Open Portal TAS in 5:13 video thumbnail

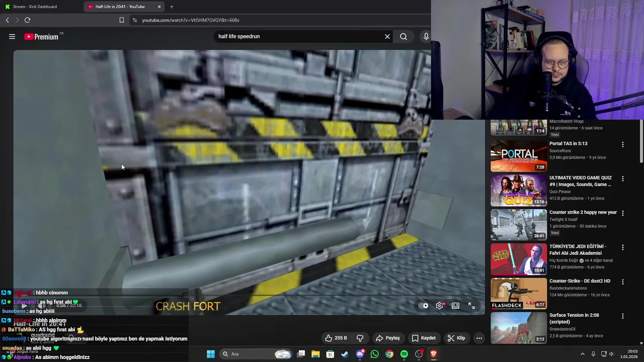519,156
